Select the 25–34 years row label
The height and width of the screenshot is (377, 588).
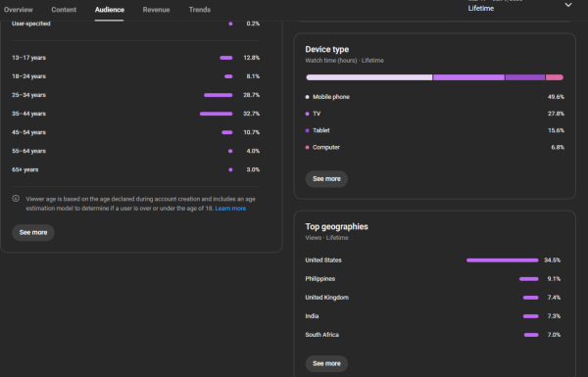[28, 95]
